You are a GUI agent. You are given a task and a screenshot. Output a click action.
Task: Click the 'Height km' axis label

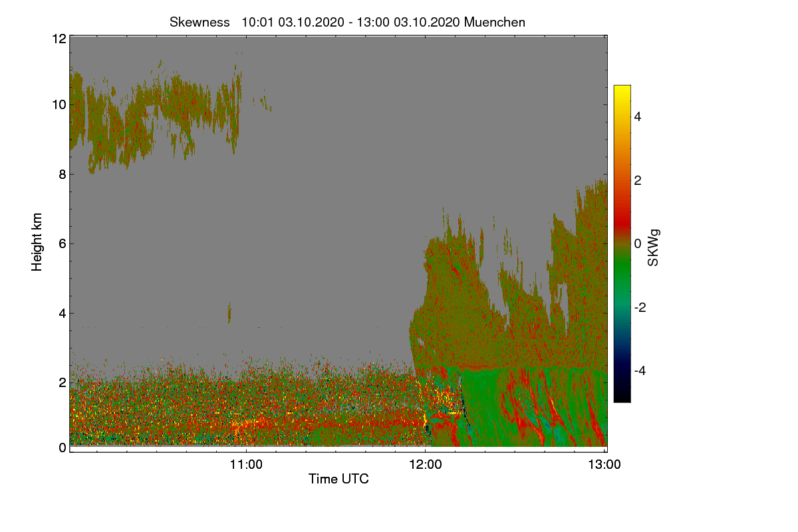coord(37,242)
